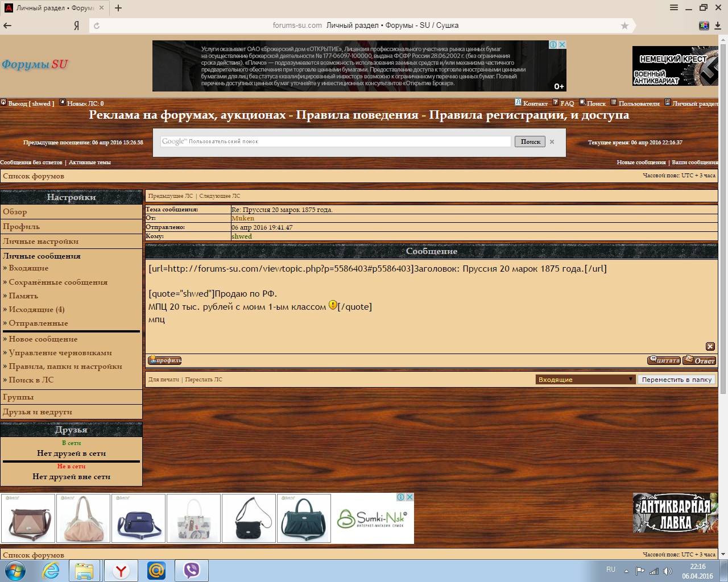Launch Internet Explorer from taskbar
This screenshot has width=728, height=582.
coord(51,570)
